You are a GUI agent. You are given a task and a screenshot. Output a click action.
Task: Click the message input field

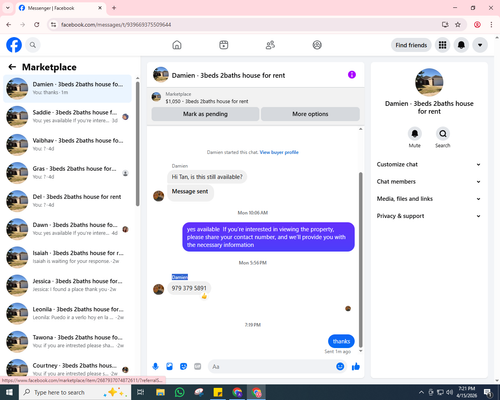tap(272, 367)
